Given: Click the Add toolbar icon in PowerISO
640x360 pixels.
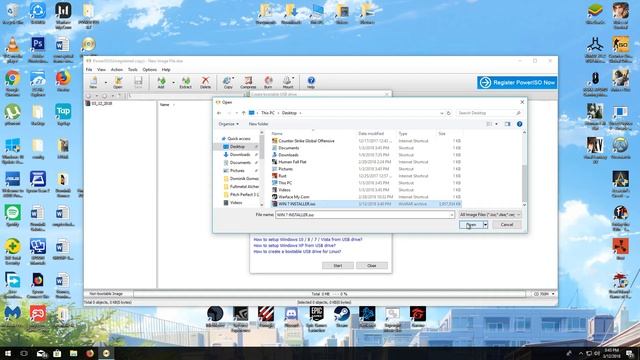Looking at the screenshot, I should pos(161,82).
